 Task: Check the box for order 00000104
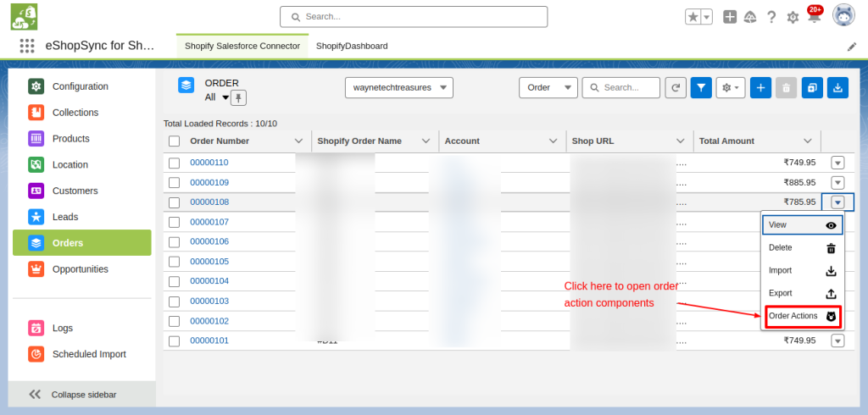(175, 281)
